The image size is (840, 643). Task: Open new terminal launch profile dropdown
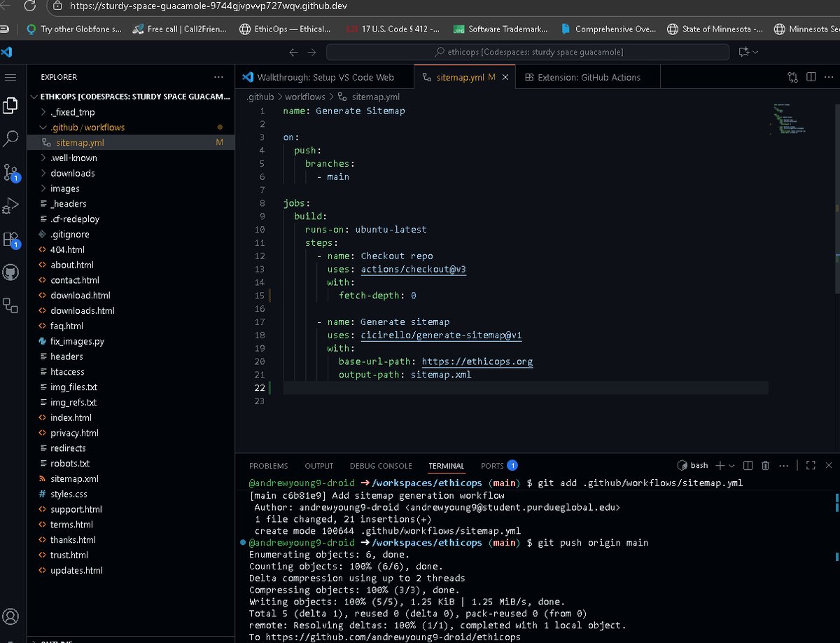point(731,465)
